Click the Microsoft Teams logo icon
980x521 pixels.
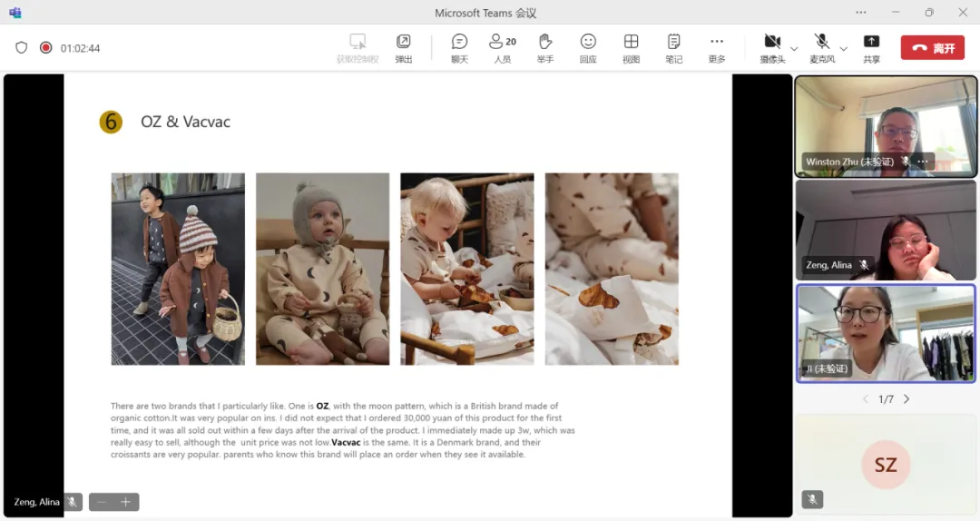(x=15, y=13)
